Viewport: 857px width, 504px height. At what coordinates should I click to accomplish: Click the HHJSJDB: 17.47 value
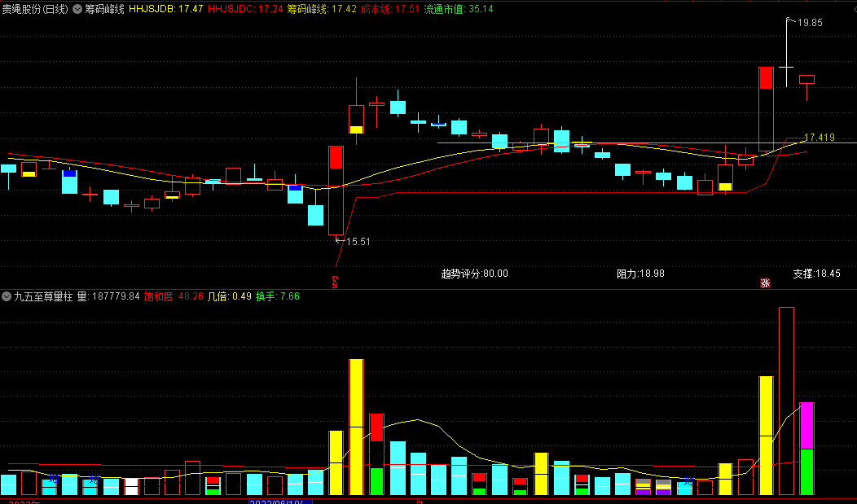pyautogui.click(x=165, y=9)
